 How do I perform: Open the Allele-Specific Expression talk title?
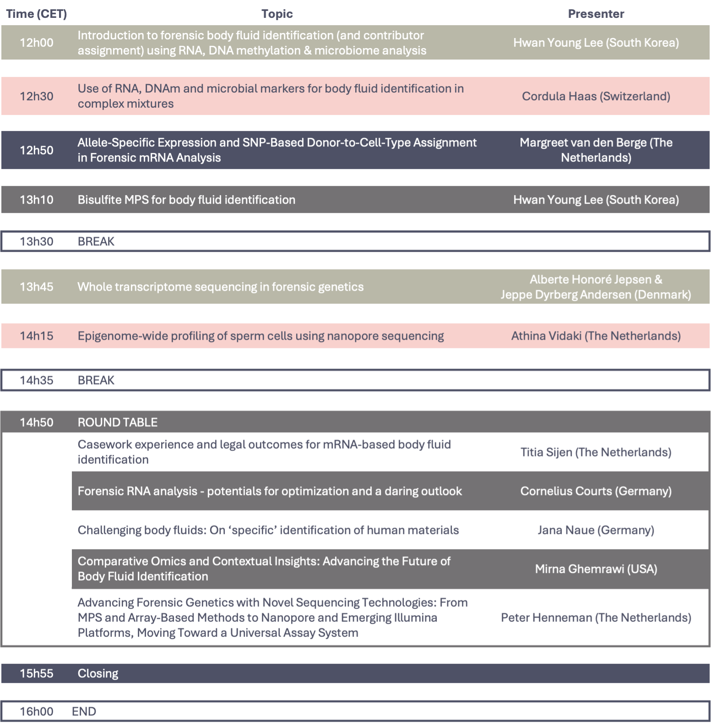coord(277,150)
